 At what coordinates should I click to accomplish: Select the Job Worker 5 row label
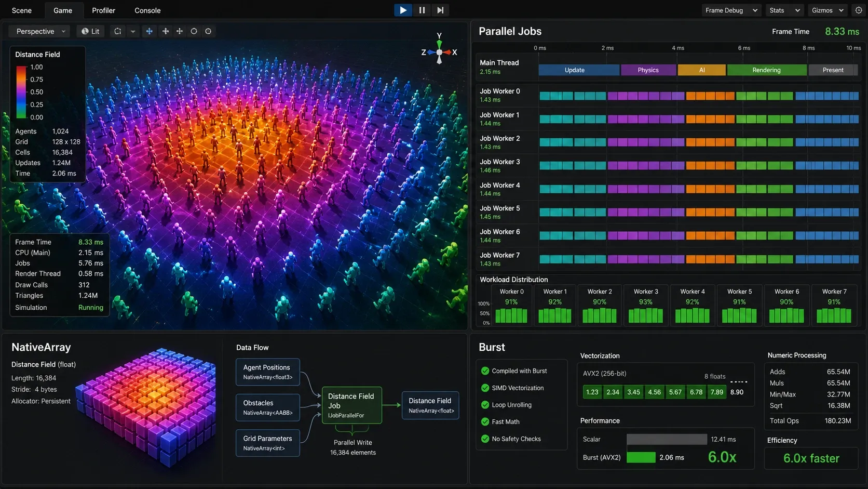tap(499, 208)
